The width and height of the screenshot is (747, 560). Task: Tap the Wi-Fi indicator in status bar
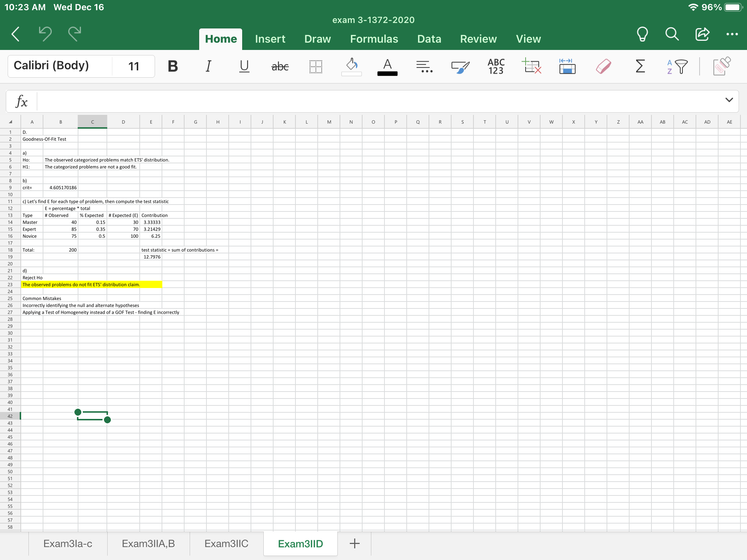click(x=693, y=7)
